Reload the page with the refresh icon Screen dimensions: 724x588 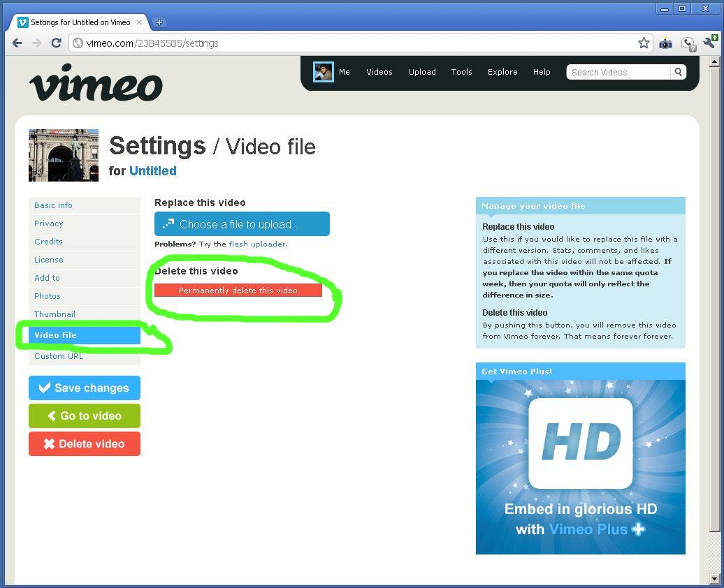click(56, 43)
